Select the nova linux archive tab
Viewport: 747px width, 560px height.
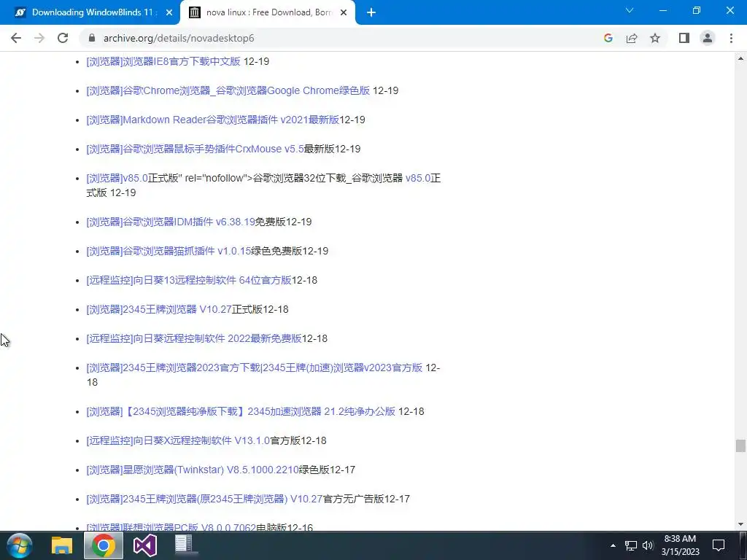tap(268, 13)
